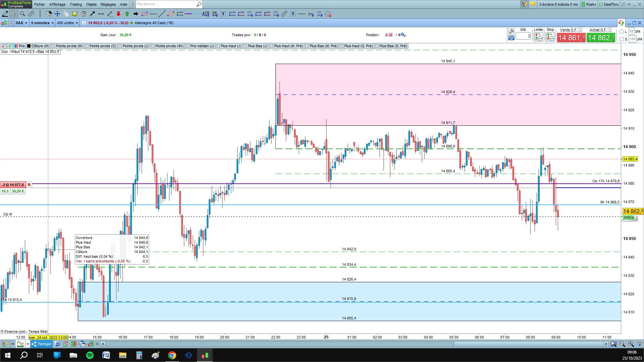Click the horizontal zoom-out magnifier icon

[x=622, y=344]
